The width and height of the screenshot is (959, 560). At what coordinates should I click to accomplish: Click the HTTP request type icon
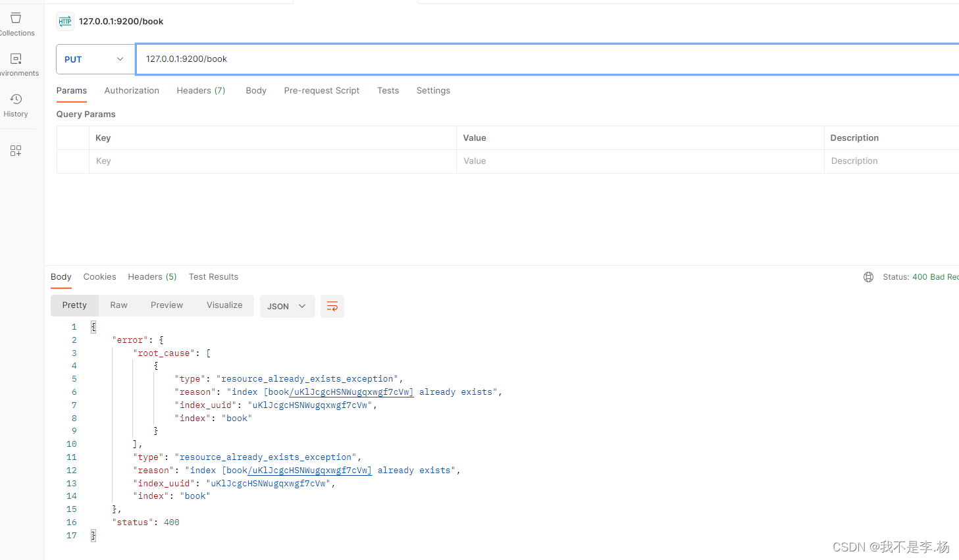[65, 22]
